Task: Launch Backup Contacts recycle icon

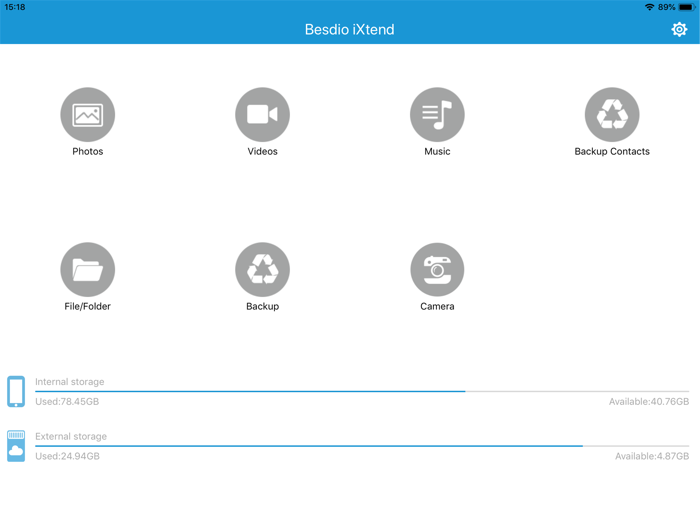Action: 612,115
